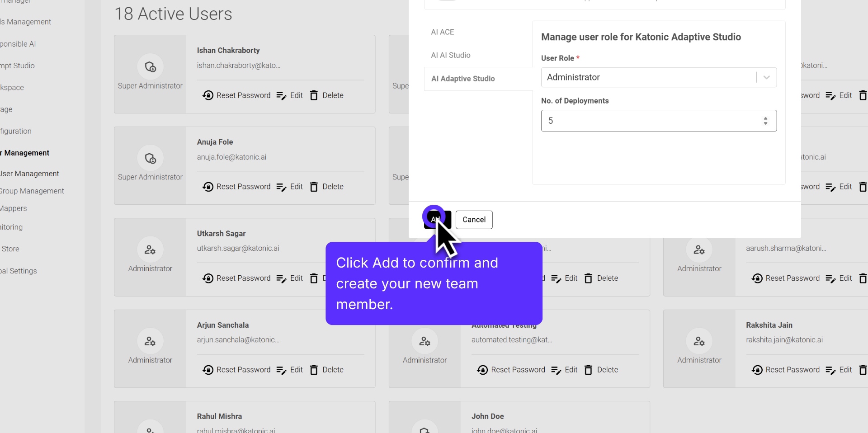Click Add button to confirm new member

[437, 220]
